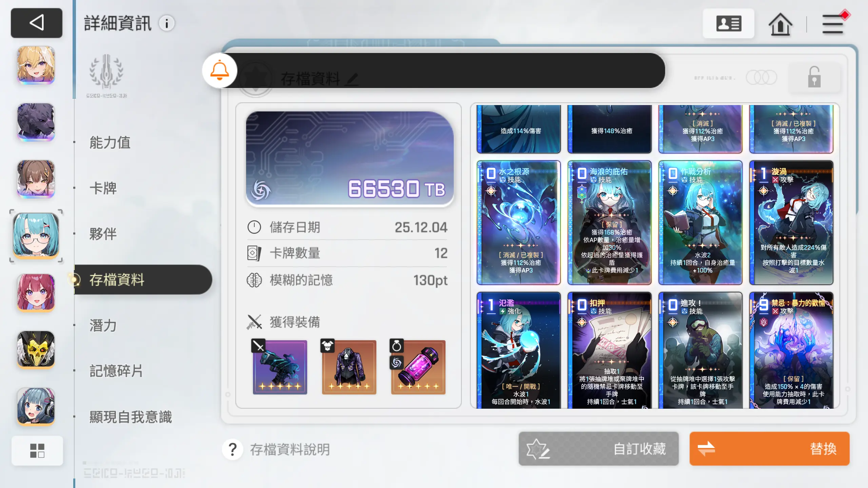Switch to the 記憶碎片 section
The width and height of the screenshot is (868, 488).
tap(116, 371)
